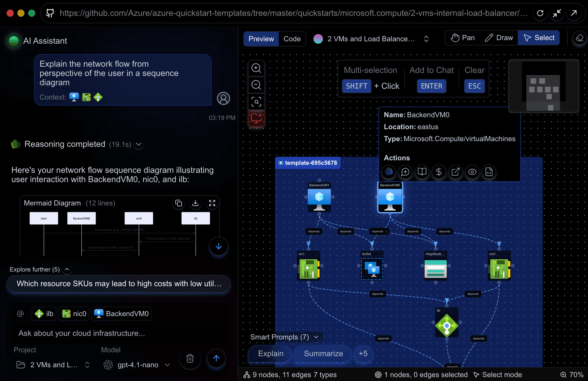Viewport: 588px width, 381px height.
Task: Click the eraser icon beside the Select tool
Action: [580, 38]
